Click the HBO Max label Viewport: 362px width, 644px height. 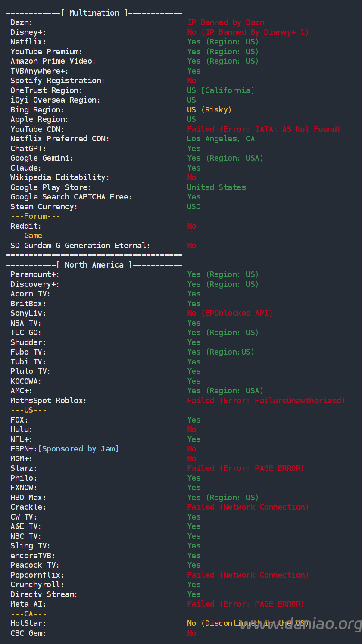[28, 498]
